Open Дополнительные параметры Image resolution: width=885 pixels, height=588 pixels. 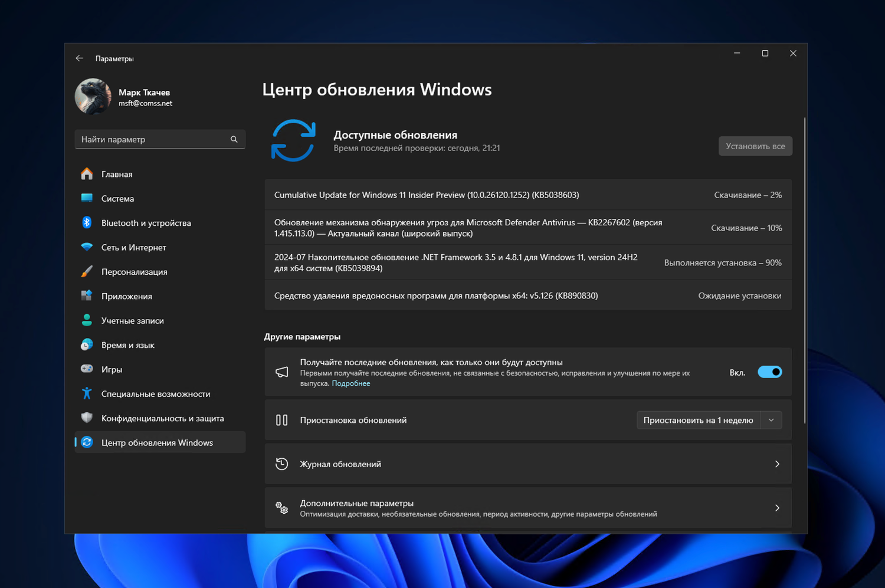[x=528, y=508]
